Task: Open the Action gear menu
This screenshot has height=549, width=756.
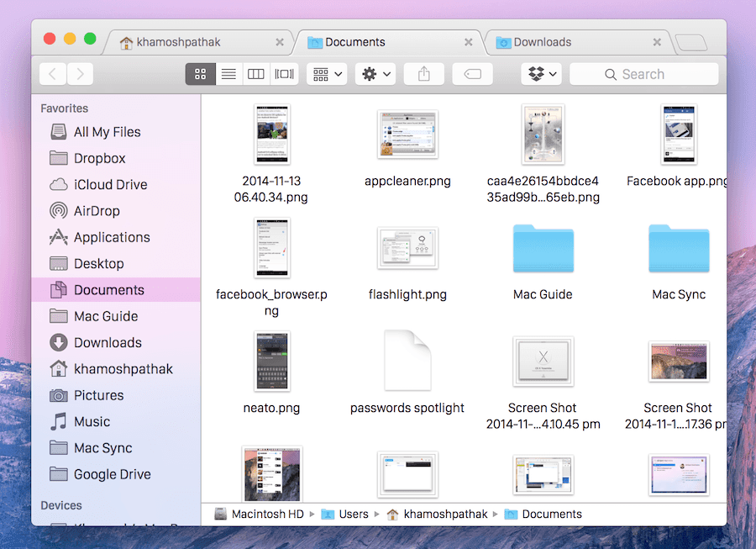Action: 375,74
